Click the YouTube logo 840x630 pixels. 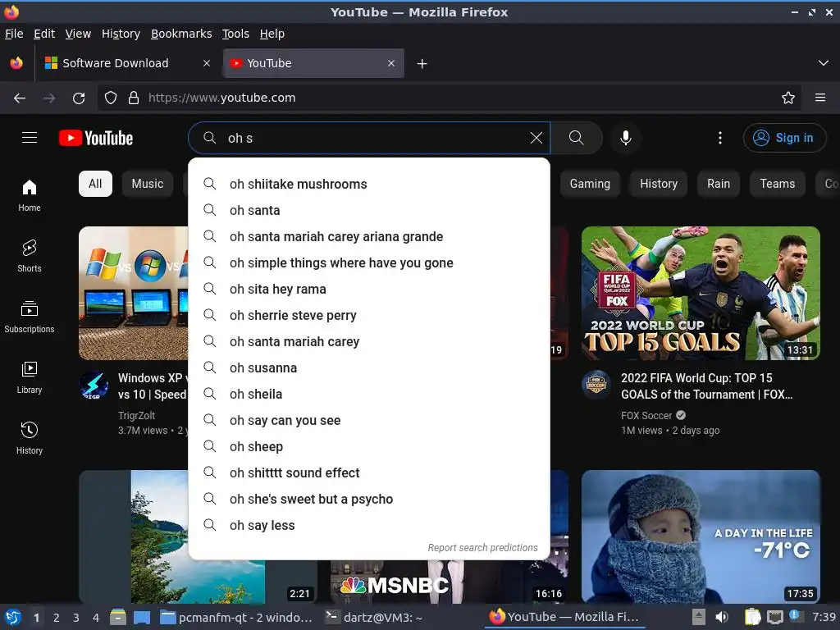pyautogui.click(x=96, y=138)
